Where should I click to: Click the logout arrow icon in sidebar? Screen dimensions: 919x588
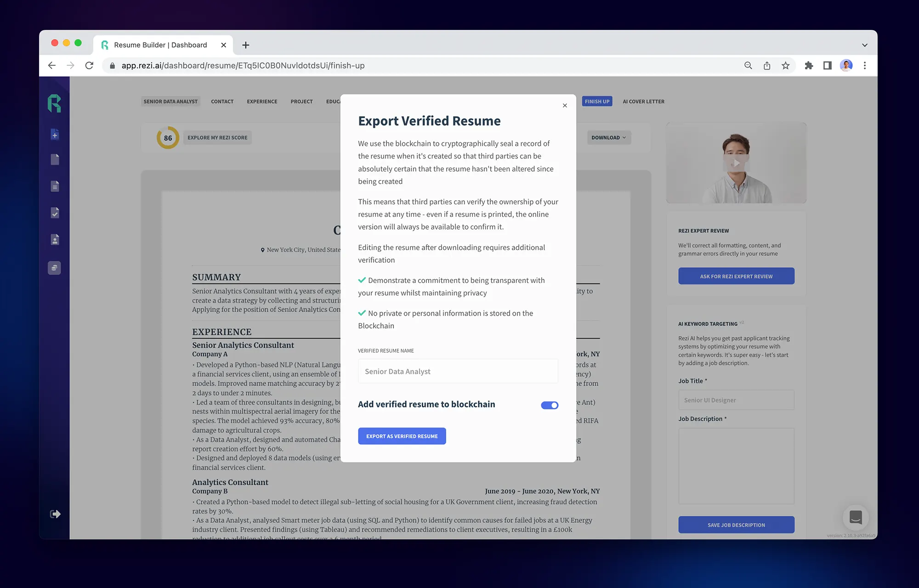point(55,514)
